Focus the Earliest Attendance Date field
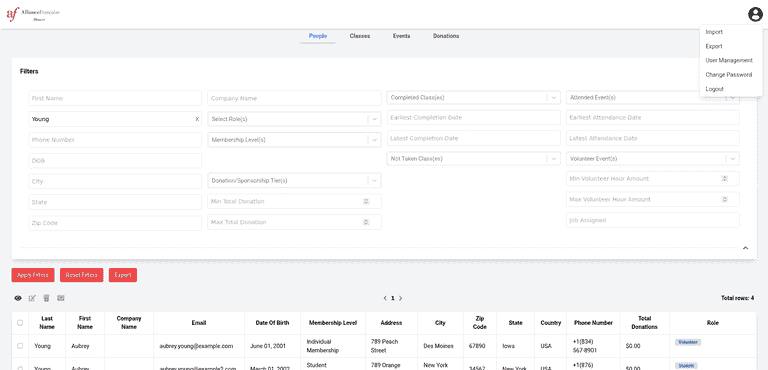The image size is (768, 370). 653,118
